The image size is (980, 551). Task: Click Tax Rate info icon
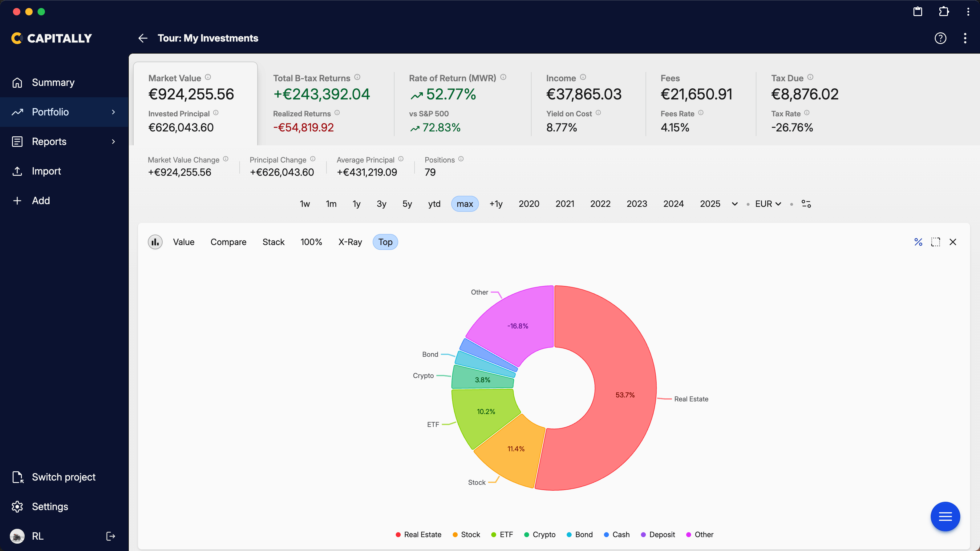(x=807, y=113)
